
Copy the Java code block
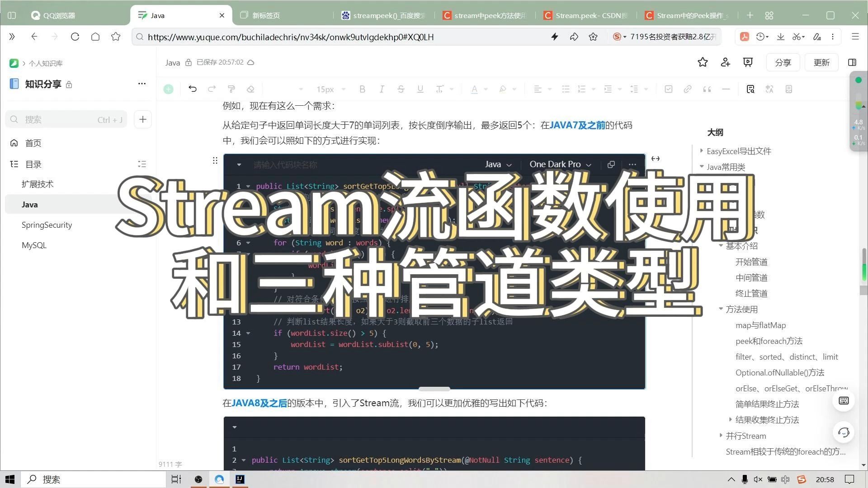(x=611, y=164)
